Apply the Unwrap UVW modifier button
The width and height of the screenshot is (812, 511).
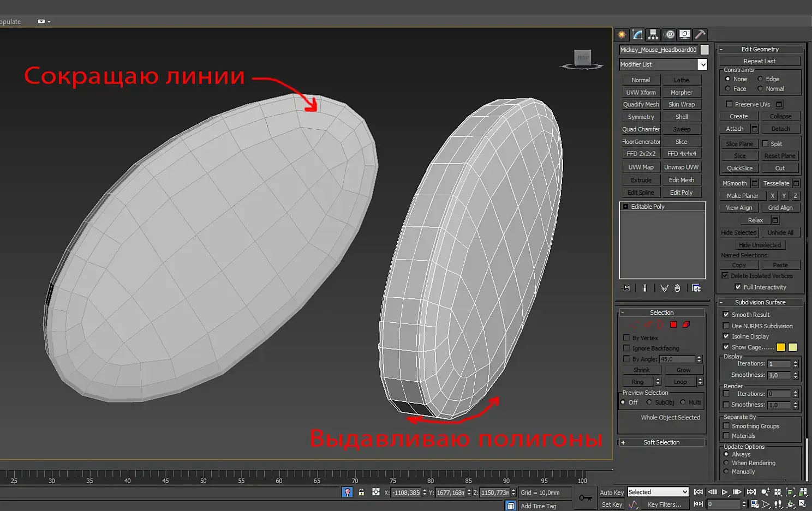[x=681, y=167]
